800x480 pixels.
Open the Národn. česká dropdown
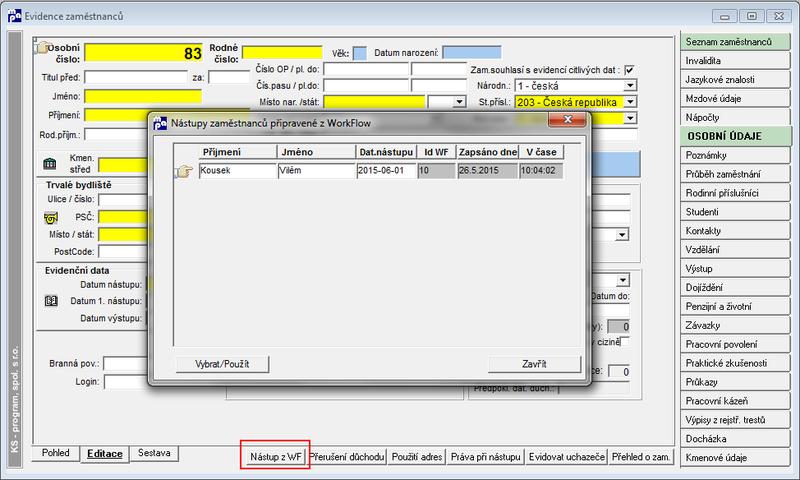coord(630,86)
